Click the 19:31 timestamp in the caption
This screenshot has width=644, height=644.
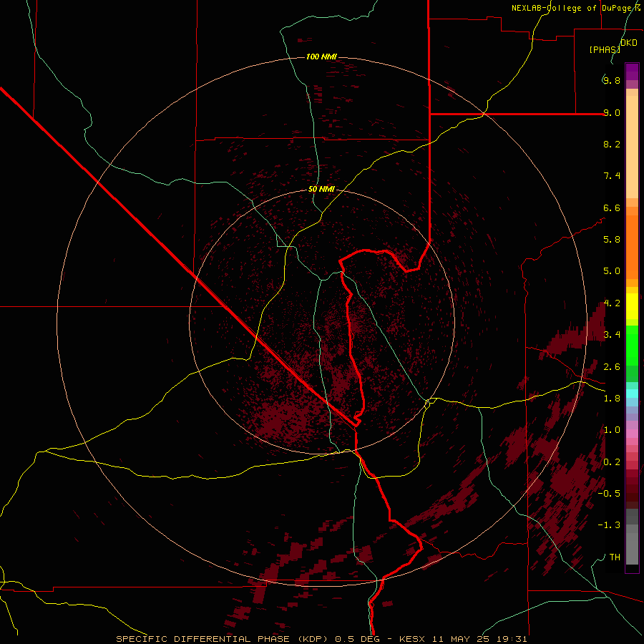(x=513, y=639)
